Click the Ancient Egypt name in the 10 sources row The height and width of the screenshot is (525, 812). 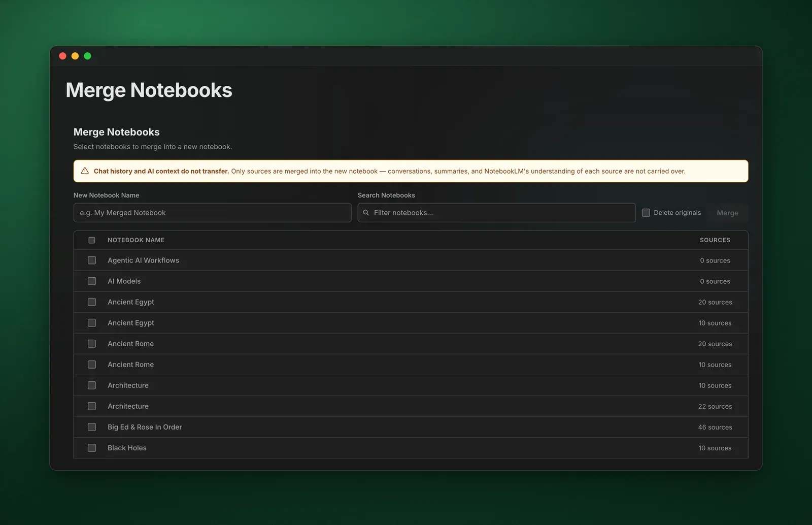click(x=131, y=323)
